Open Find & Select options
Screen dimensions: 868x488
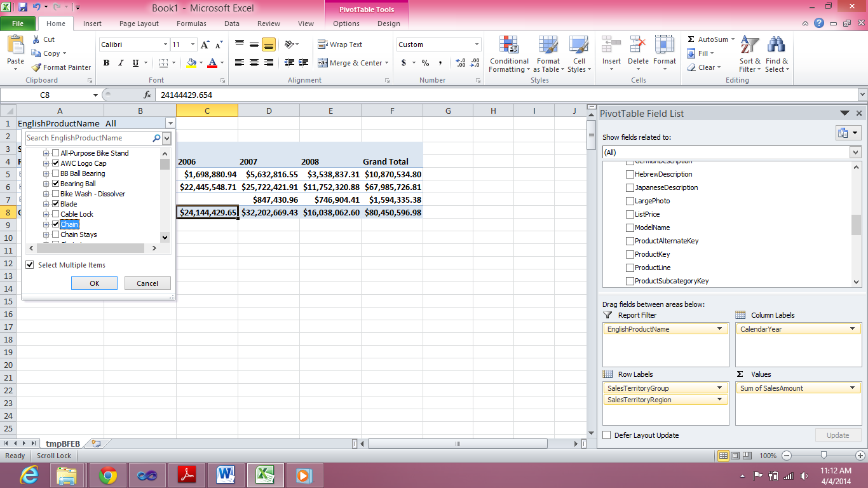tap(776, 55)
